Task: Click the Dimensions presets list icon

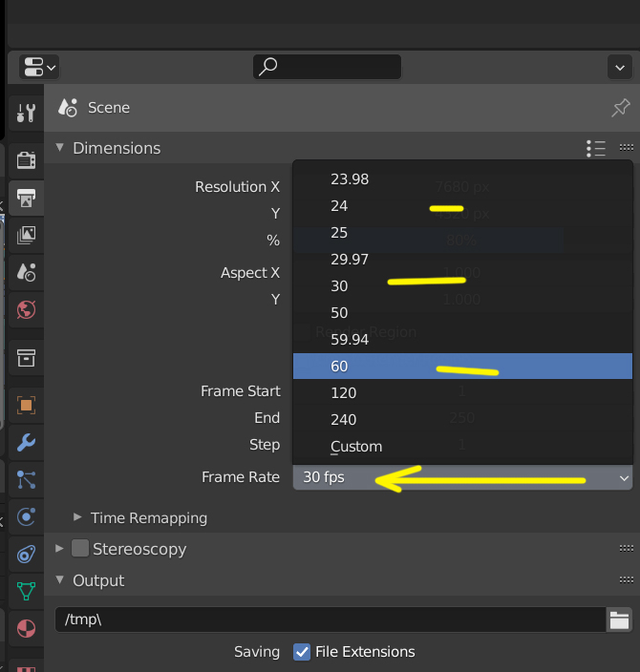Action: tap(596, 148)
